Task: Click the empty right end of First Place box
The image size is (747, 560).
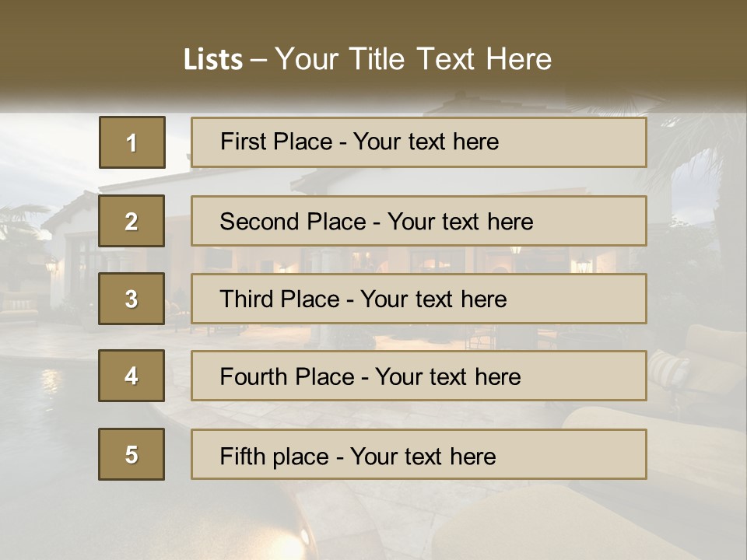Action: [591, 142]
